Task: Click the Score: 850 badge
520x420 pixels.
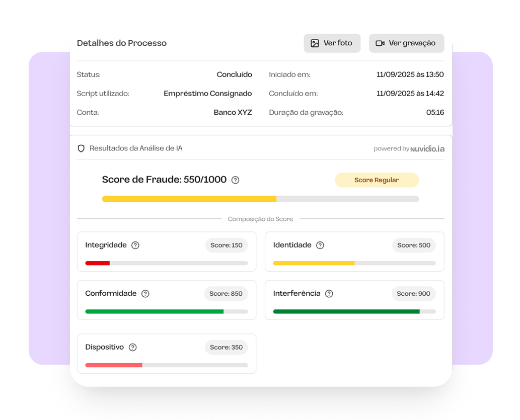Action: (x=226, y=294)
